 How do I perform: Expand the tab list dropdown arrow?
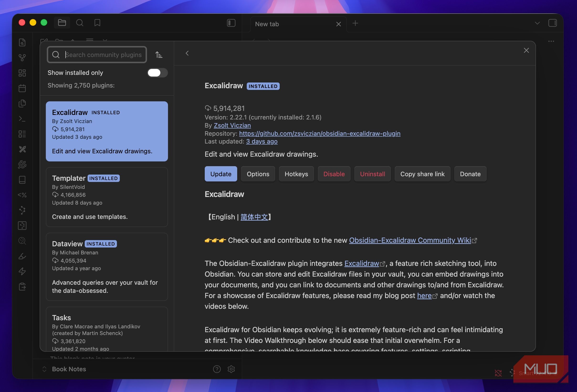click(537, 23)
